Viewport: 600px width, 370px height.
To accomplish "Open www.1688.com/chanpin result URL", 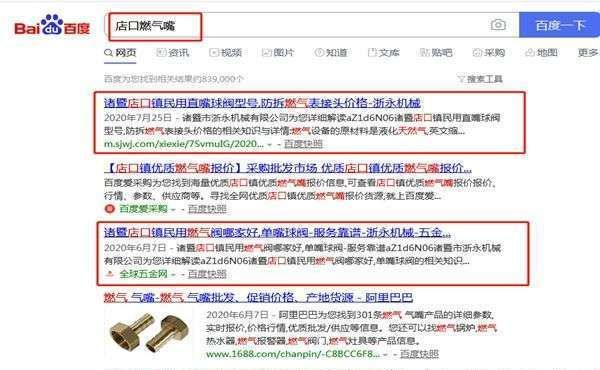I will tap(293, 354).
